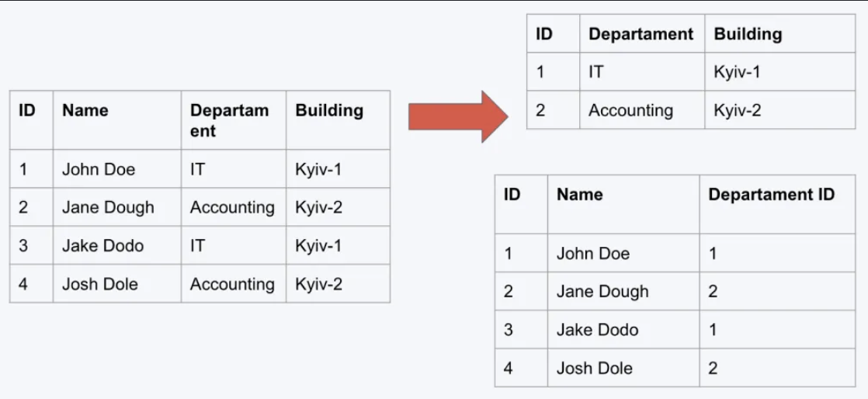The width and height of the screenshot is (868, 399).
Task: Click the Accounting cell in the three-row department table
Action: (x=630, y=110)
